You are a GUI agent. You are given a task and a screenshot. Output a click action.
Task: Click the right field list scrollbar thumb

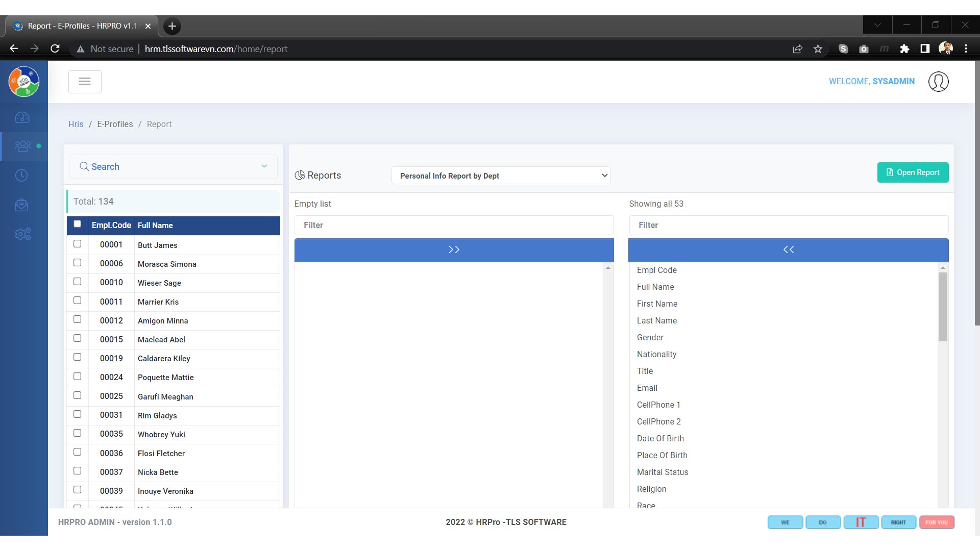coord(943,306)
